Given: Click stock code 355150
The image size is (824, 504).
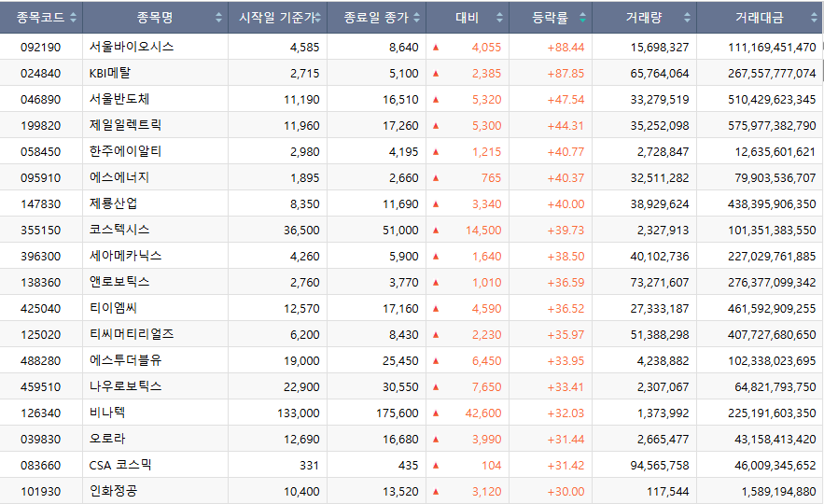Looking at the screenshot, I should 40,231.
